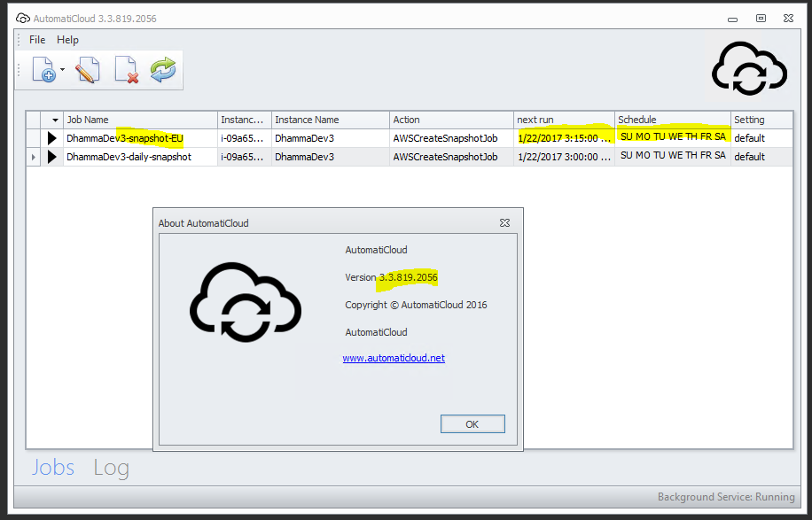812x520 pixels.
Task: Click the AutomatiCloud cloud logo in About dialog
Action: pyautogui.click(x=245, y=302)
